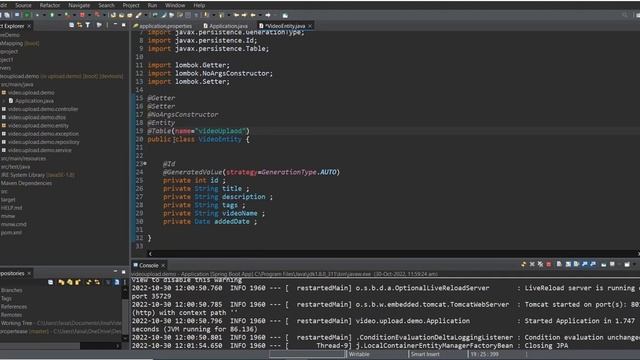Open the Help menu
Viewport: 640px width, 360px height.
[x=199, y=5]
